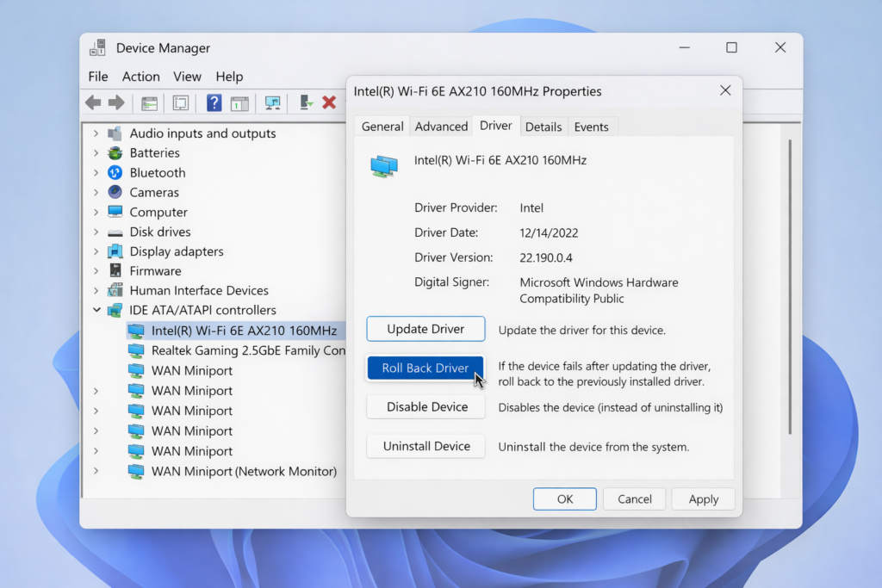Click the Cameras category icon
Image resolution: width=882 pixels, height=588 pixels.
point(115,192)
